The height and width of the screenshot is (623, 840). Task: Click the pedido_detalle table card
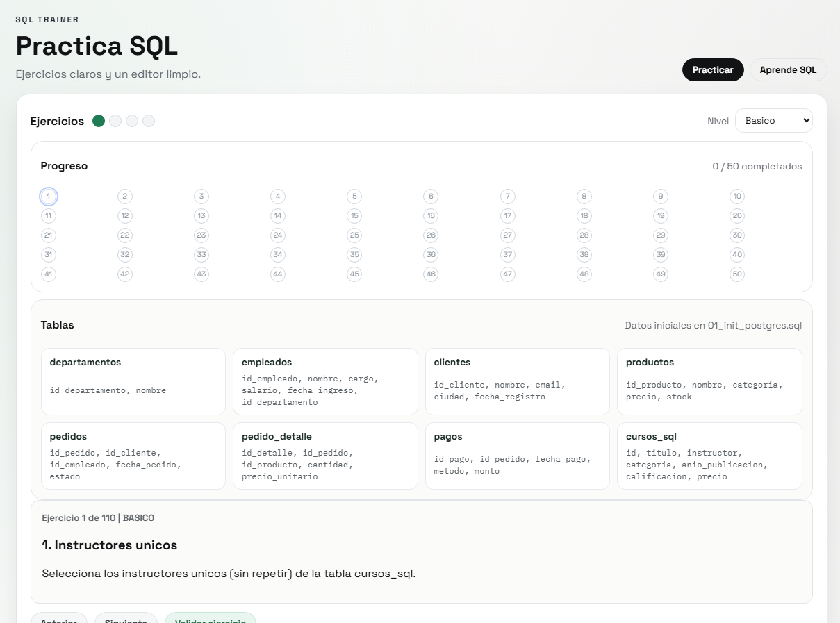(x=325, y=456)
